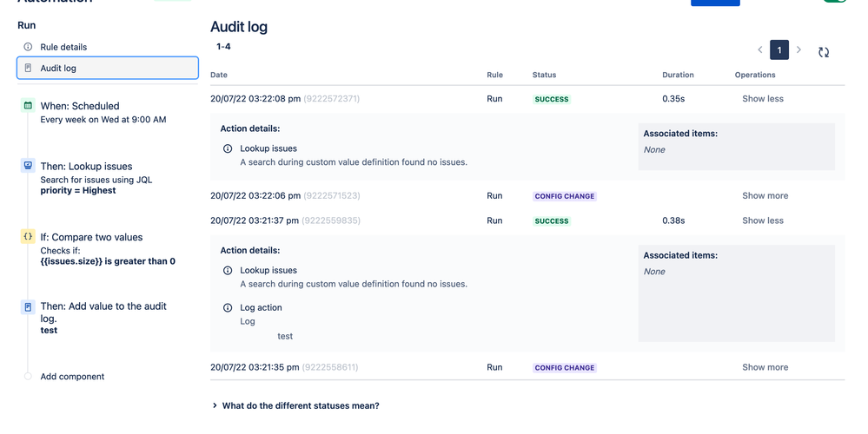Click the 0.38s duration value
This screenshot has height=434, width=868.
tap(673, 220)
